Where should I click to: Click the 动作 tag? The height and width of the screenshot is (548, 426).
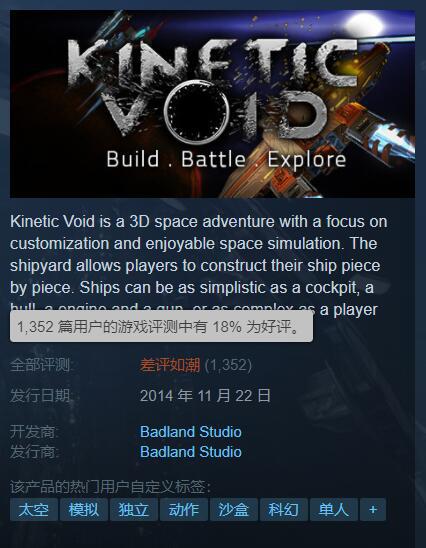pyautogui.click(x=184, y=510)
